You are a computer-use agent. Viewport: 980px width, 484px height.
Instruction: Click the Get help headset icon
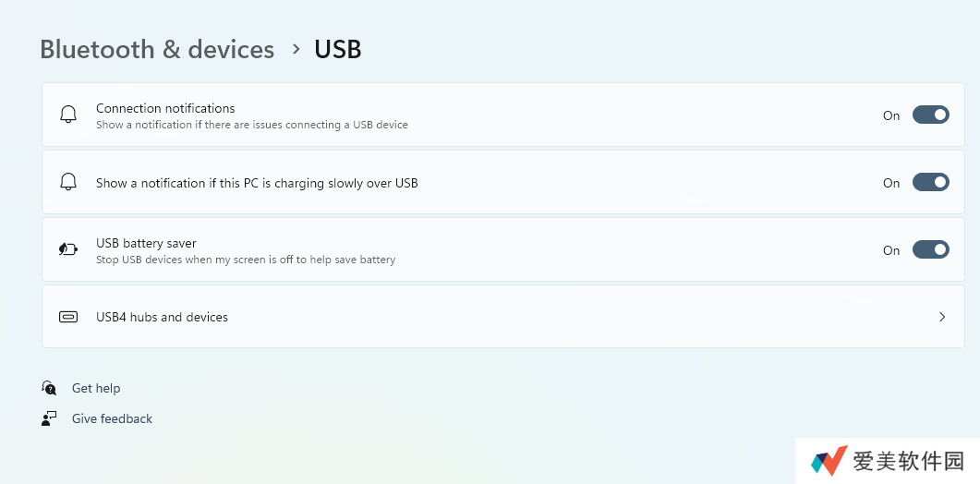(x=50, y=388)
